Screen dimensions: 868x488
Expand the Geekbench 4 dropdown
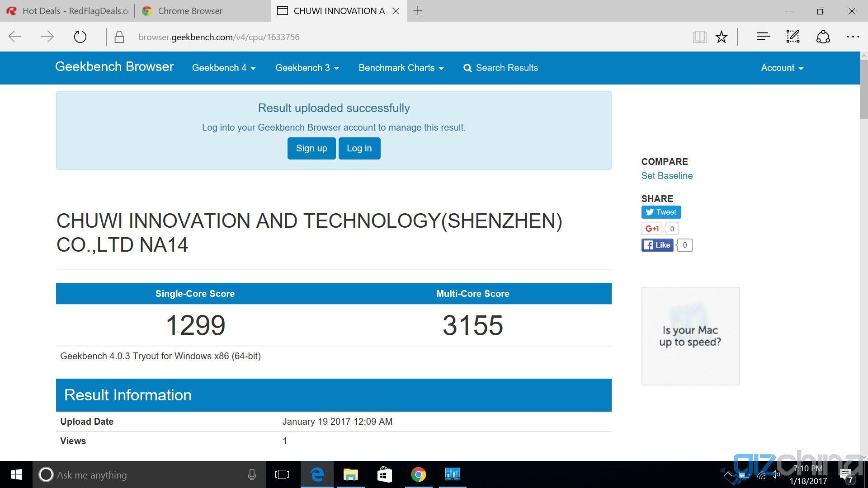point(224,68)
